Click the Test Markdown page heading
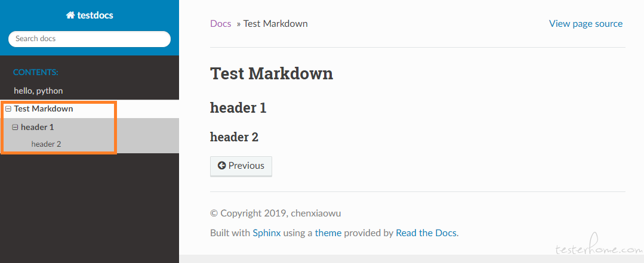The image size is (644, 263). tap(272, 74)
